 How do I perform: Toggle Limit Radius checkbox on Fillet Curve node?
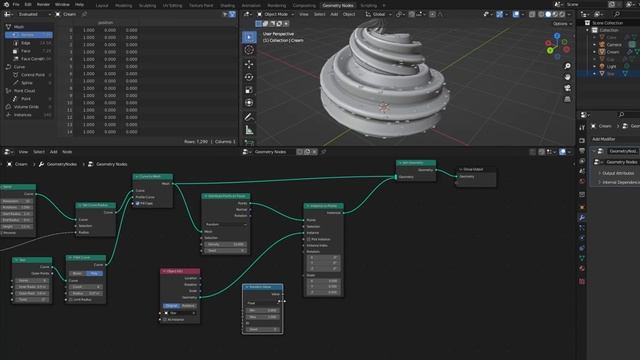coord(71,300)
